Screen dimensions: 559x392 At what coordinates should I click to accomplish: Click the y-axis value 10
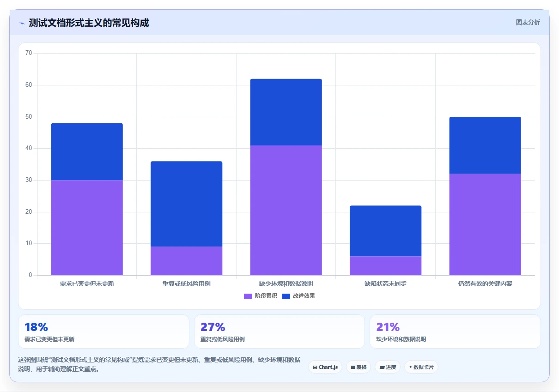click(29, 243)
